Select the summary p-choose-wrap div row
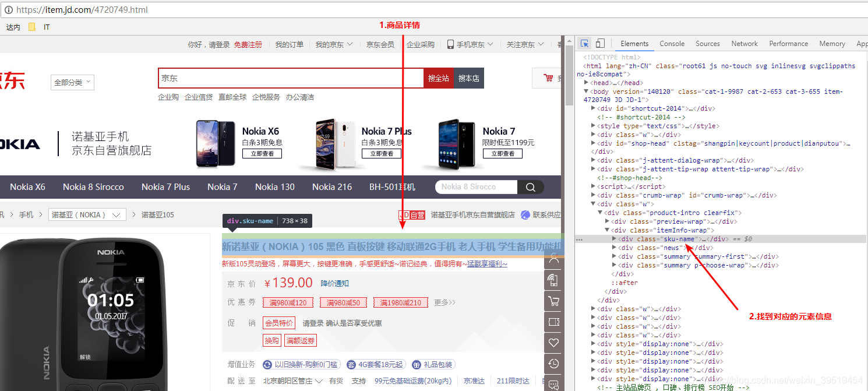Screen dimensions: 868x391 tap(698, 265)
